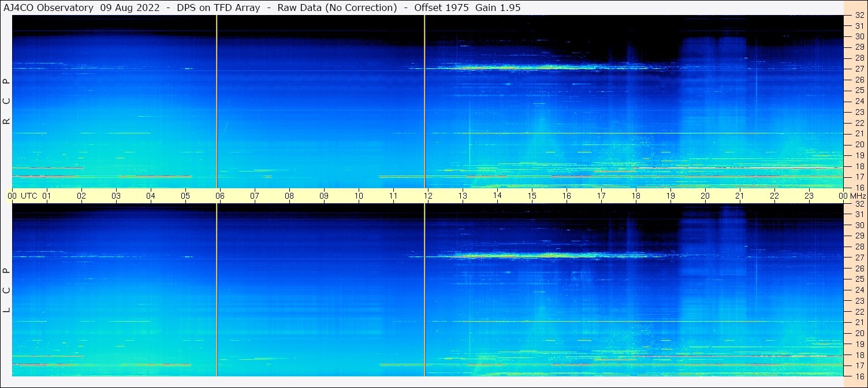Select the 13 hour tick label

pyautogui.click(x=463, y=196)
